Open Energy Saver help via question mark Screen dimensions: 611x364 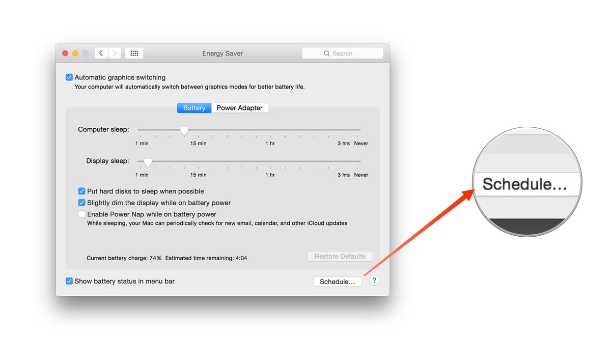coord(374,280)
